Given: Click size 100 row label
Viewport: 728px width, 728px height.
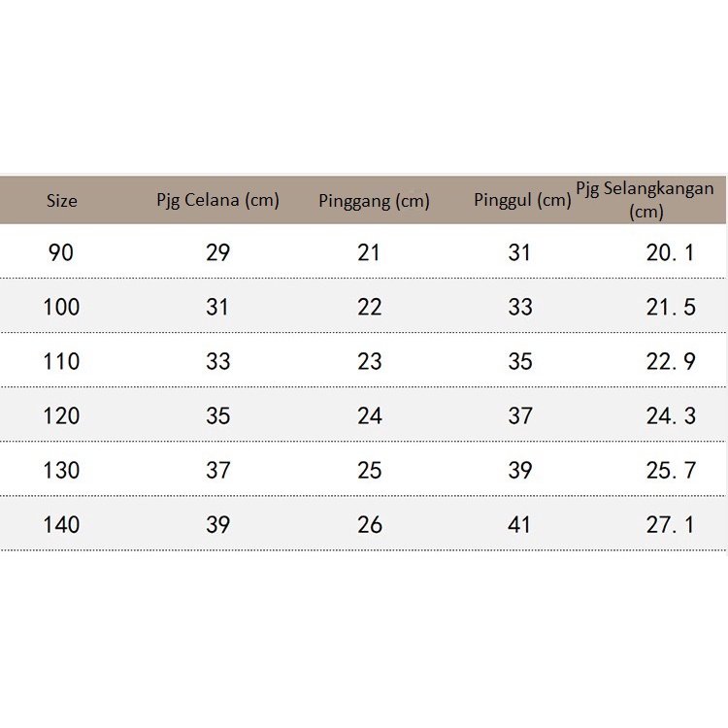Looking at the screenshot, I should pos(61,307).
